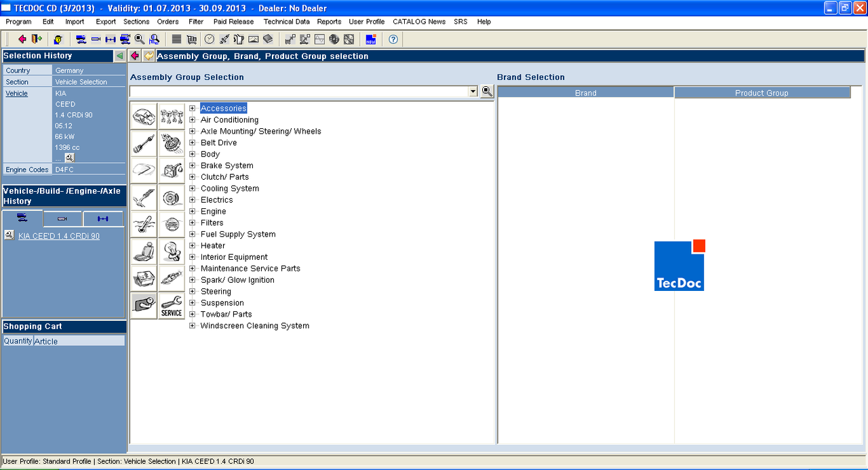
Task: Click the magnifier icon under 1396 cc
Action: [x=69, y=157]
